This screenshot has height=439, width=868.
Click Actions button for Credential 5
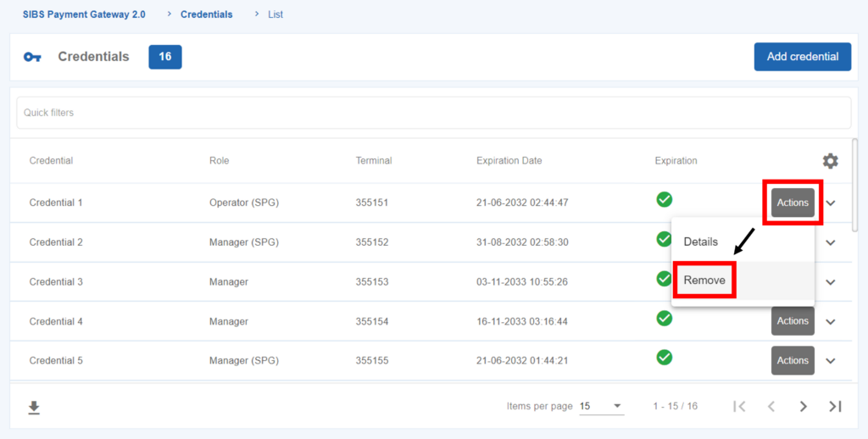(x=793, y=360)
